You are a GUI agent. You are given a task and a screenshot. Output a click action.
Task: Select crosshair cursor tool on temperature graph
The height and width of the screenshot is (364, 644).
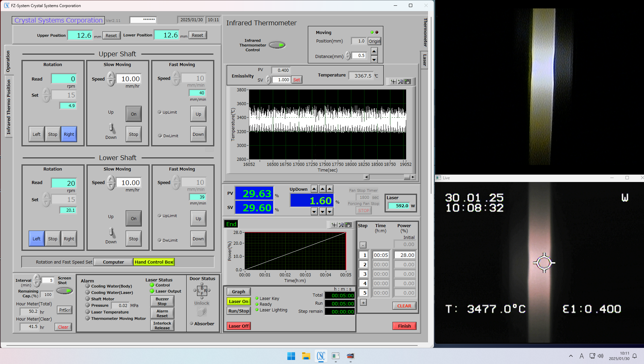point(393,82)
